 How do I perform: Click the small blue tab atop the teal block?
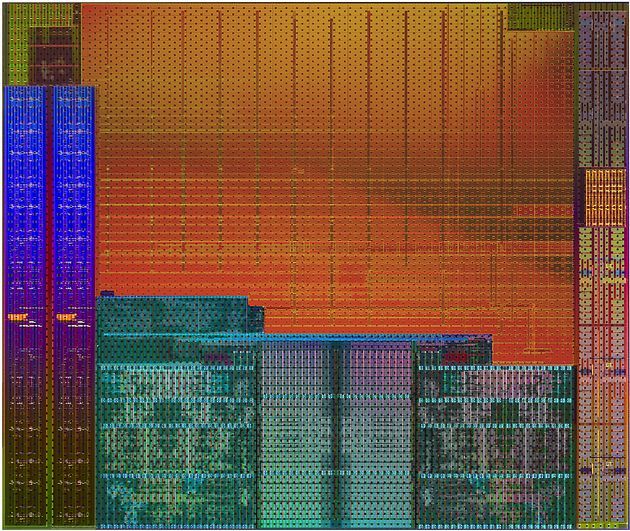pos(107,294)
